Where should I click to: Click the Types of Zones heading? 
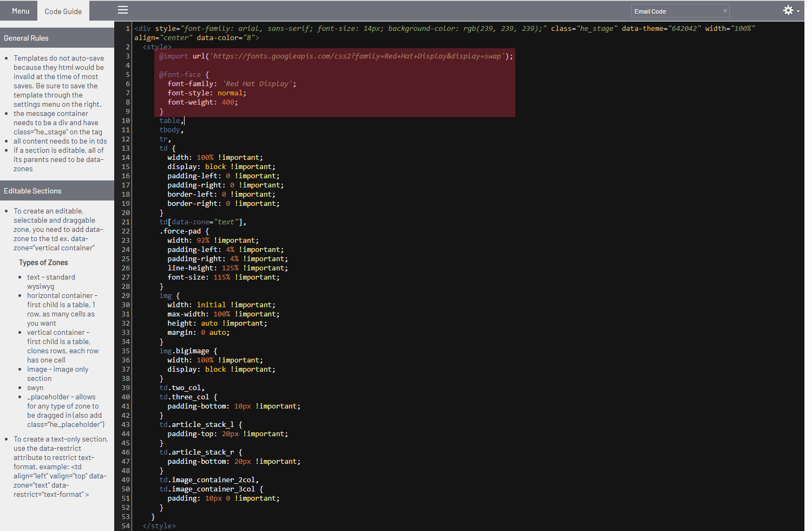coord(43,263)
